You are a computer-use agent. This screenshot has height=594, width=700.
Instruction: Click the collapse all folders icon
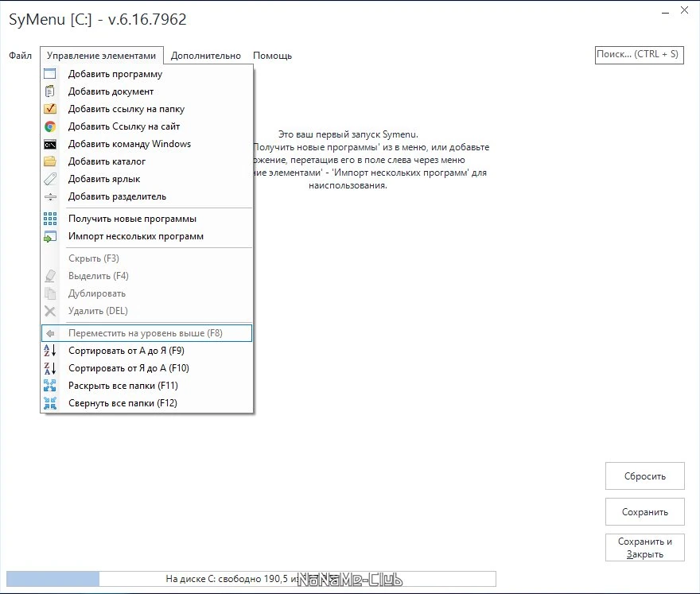(x=50, y=403)
